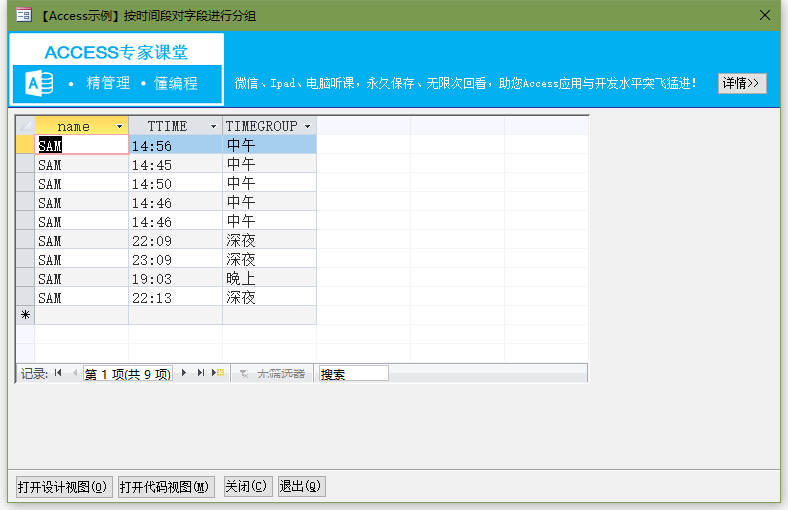Click the highlighted SAM cell in the 14:56 row
Screen dimensions: 788x510
click(x=82, y=145)
